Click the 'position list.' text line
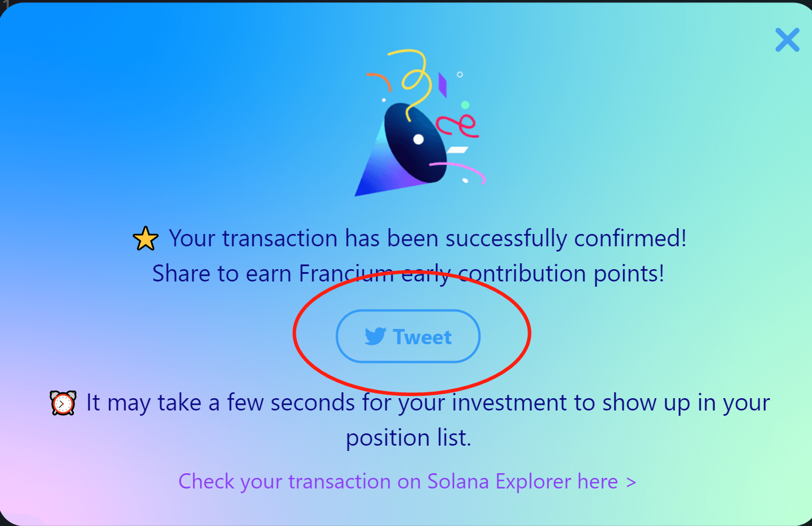 (x=408, y=438)
